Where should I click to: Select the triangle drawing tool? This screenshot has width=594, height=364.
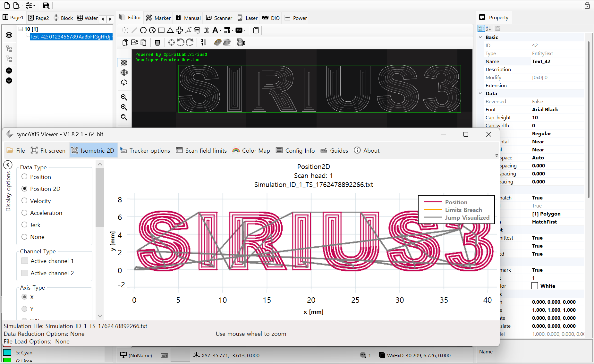[x=170, y=30]
